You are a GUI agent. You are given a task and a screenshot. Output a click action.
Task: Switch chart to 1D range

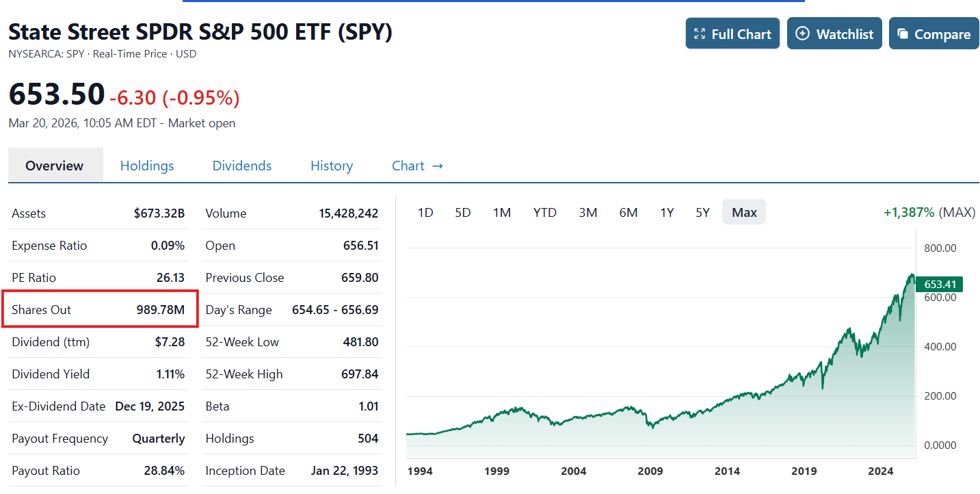click(425, 212)
